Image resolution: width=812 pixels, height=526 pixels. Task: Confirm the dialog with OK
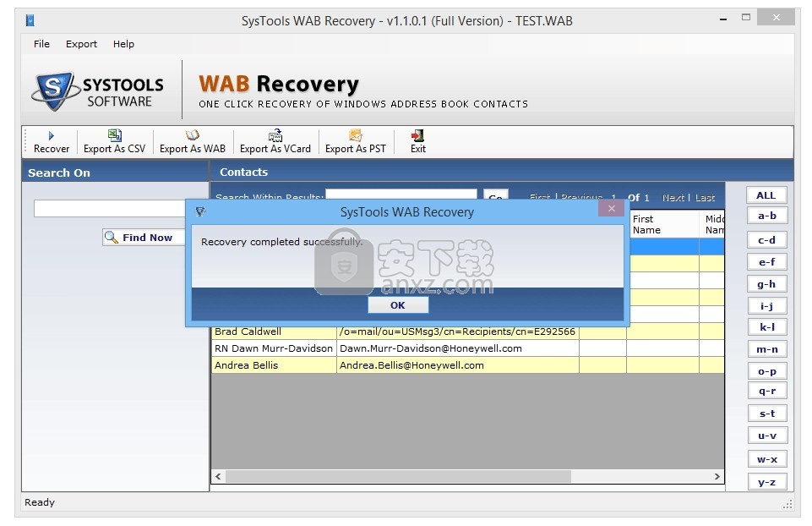(x=398, y=305)
